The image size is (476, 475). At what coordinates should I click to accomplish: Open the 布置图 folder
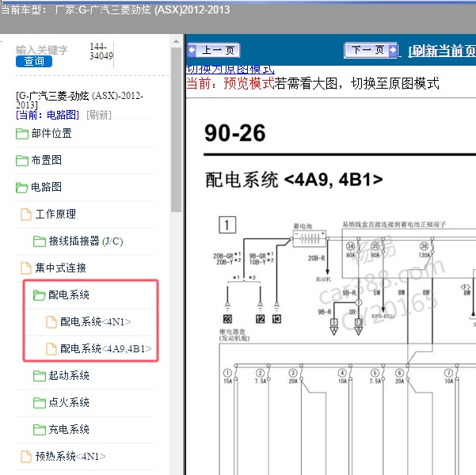47,160
